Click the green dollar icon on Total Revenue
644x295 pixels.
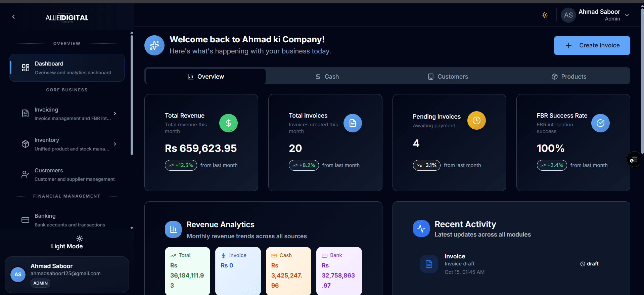228,123
